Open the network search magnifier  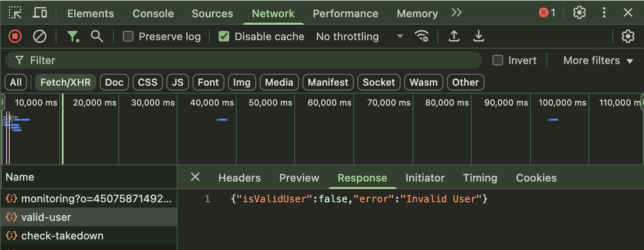click(97, 36)
